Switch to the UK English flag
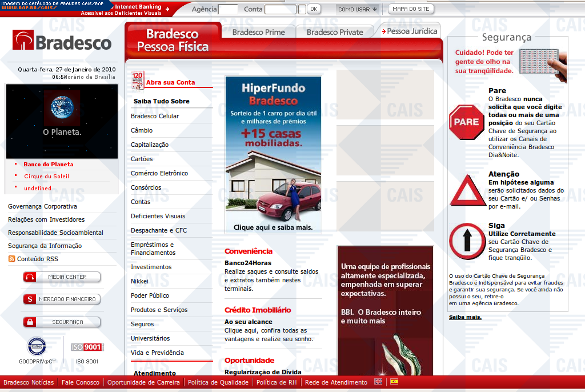The image size is (585, 392). click(378, 382)
